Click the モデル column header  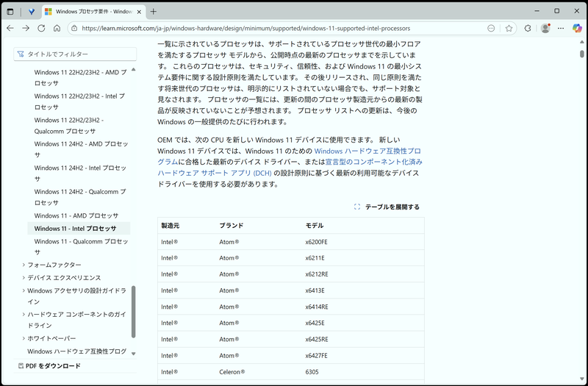315,226
